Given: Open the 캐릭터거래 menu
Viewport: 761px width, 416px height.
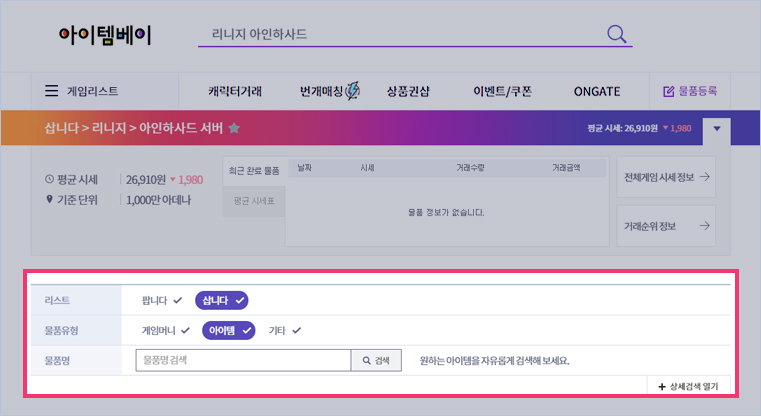Looking at the screenshot, I should (235, 91).
